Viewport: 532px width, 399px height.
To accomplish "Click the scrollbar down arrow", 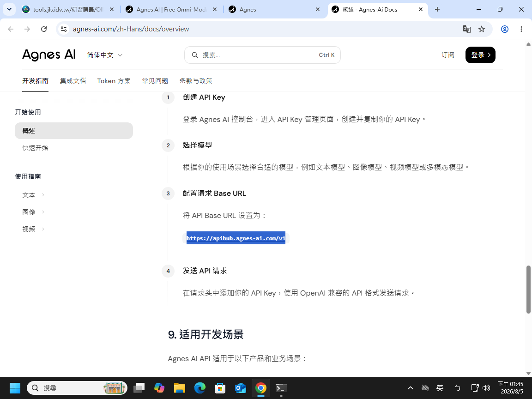I will 528,373.
